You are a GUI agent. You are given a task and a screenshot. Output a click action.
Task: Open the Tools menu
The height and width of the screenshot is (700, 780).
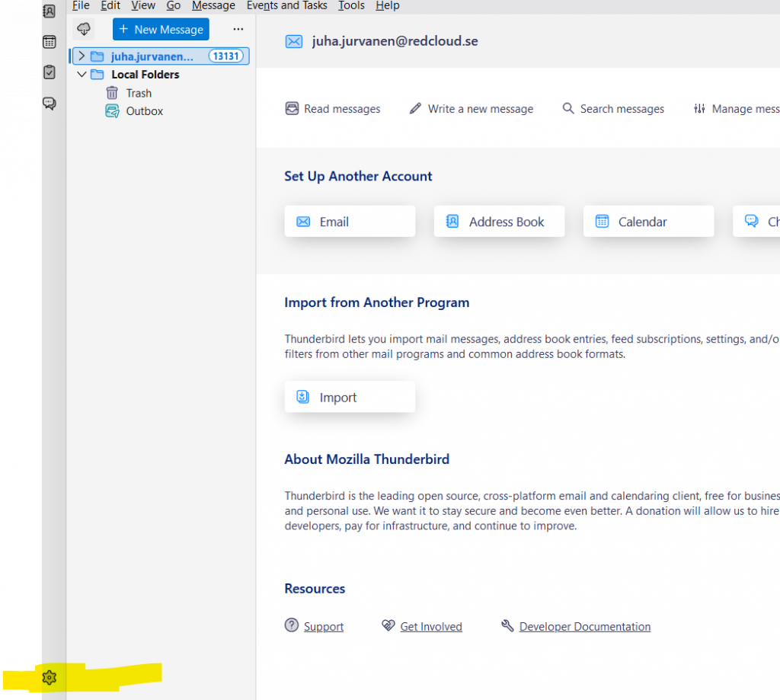(351, 6)
